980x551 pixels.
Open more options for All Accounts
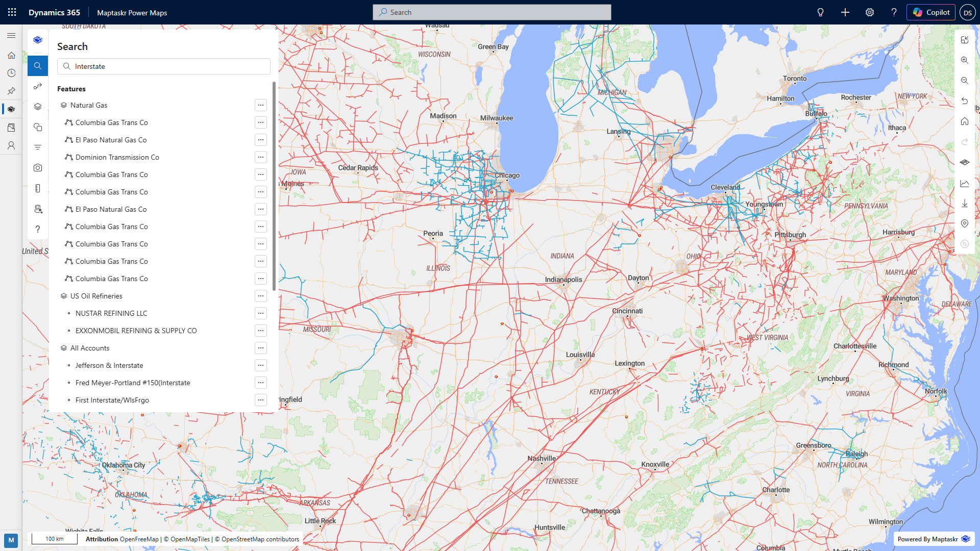point(261,348)
